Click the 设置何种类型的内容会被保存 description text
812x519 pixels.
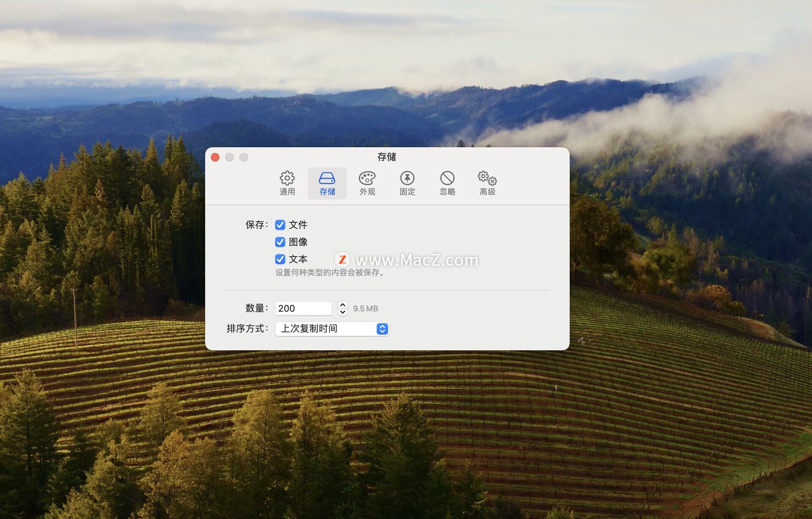coord(330,272)
